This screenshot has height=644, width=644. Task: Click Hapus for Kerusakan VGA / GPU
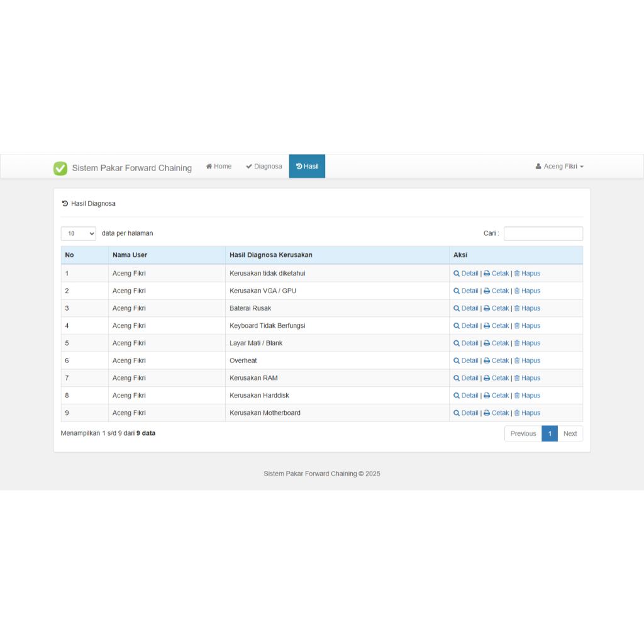tap(528, 291)
